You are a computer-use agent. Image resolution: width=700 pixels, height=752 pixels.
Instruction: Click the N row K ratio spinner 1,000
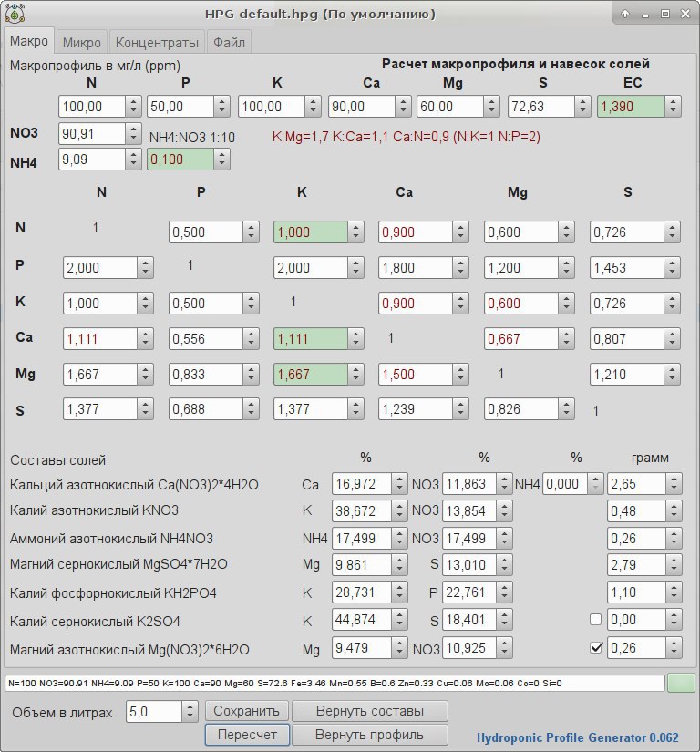355,232
